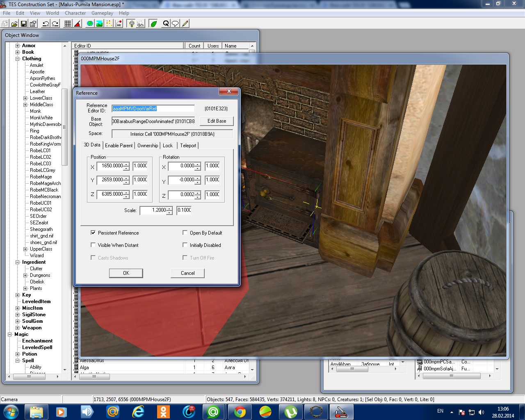This screenshot has width=525, height=420.
Task: Open the Character menu
Action: (75, 13)
